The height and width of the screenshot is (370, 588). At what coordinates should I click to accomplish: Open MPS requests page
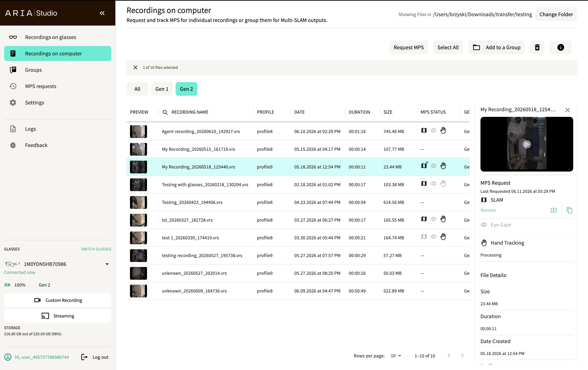(58, 86)
